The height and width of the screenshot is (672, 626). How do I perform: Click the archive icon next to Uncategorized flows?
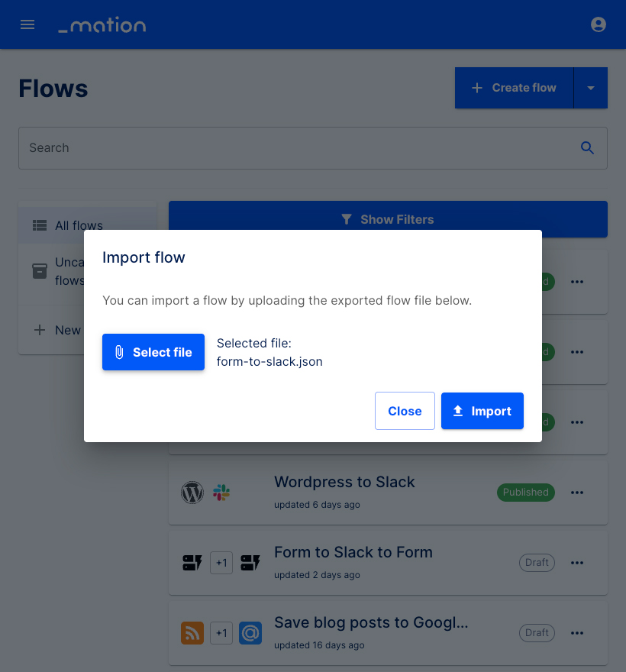40,271
